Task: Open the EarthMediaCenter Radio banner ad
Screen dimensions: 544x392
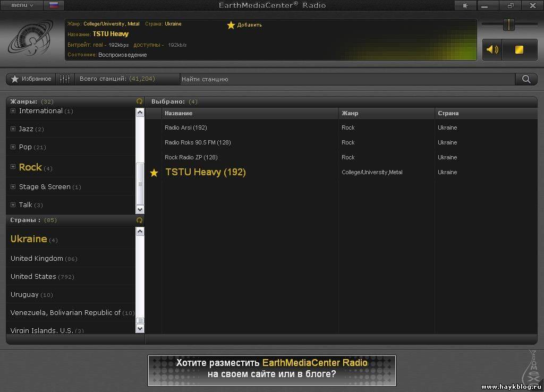Action: pyautogui.click(x=272, y=371)
